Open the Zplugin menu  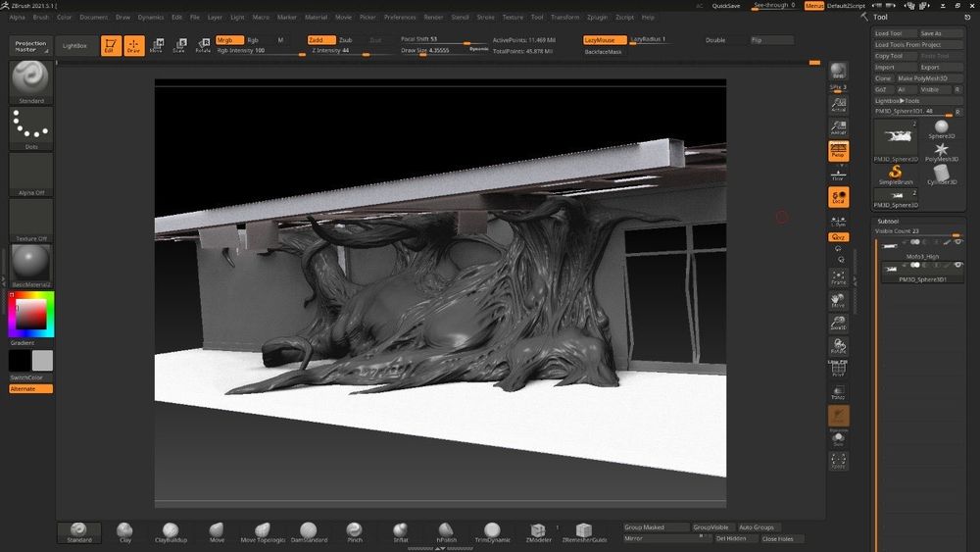point(596,17)
